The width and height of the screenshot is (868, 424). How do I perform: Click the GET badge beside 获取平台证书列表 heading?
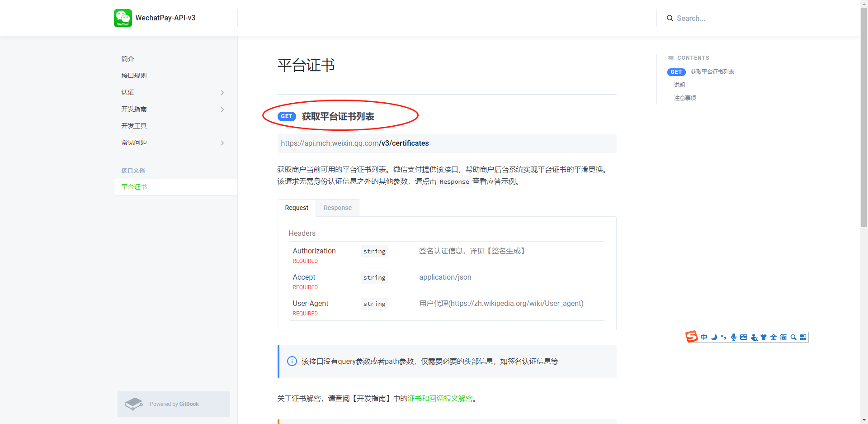click(x=287, y=116)
